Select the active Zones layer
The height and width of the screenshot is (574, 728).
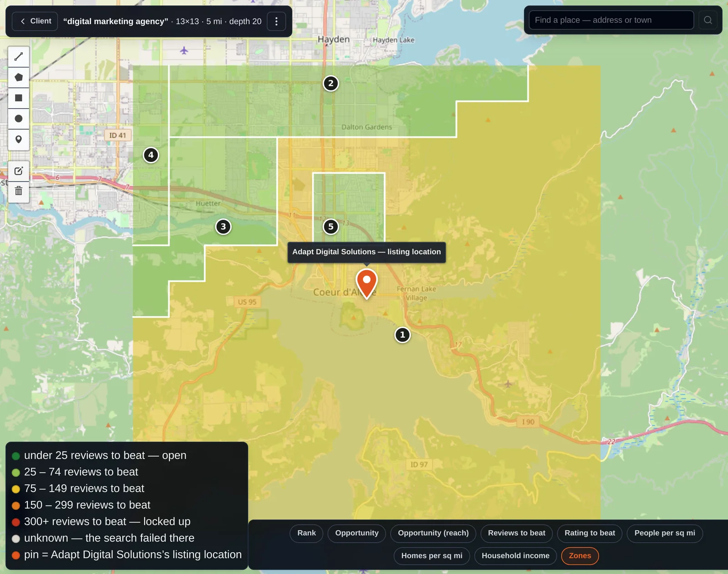pyautogui.click(x=580, y=556)
